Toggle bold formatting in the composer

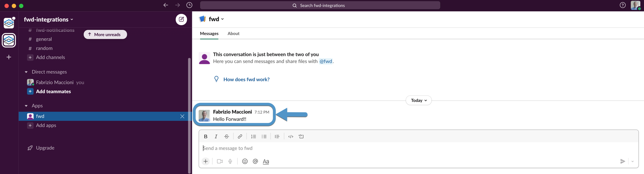pyautogui.click(x=206, y=136)
